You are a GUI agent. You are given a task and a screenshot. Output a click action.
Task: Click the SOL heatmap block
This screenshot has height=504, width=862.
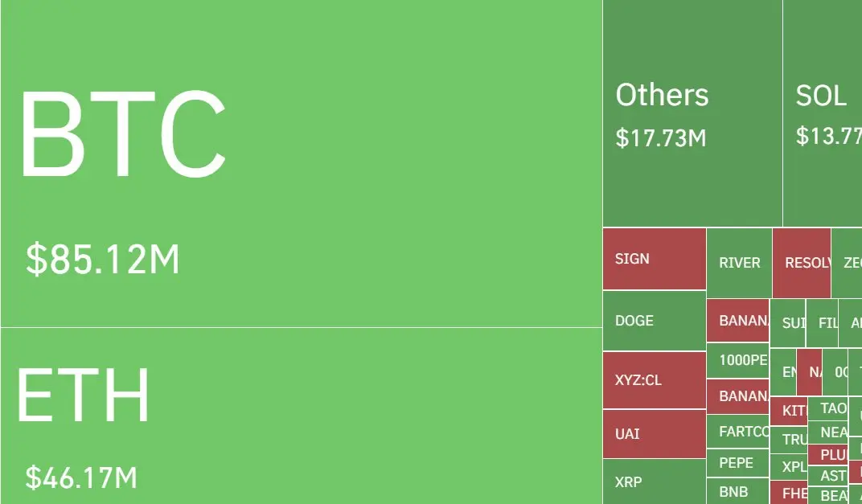(x=823, y=113)
